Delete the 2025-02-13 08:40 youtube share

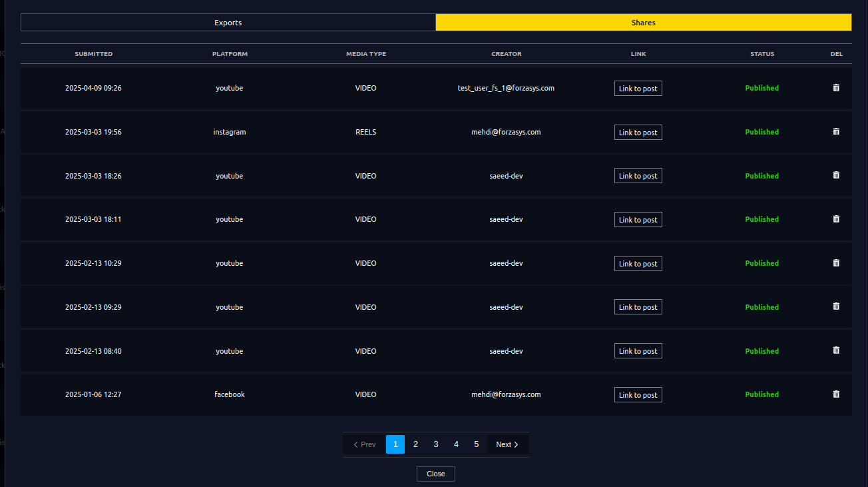pos(836,350)
